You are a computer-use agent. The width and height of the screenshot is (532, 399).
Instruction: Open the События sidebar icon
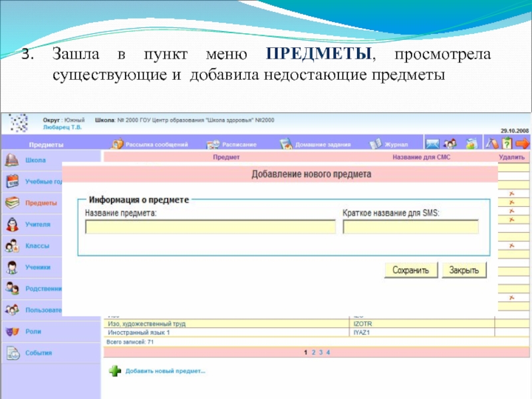[x=11, y=353]
